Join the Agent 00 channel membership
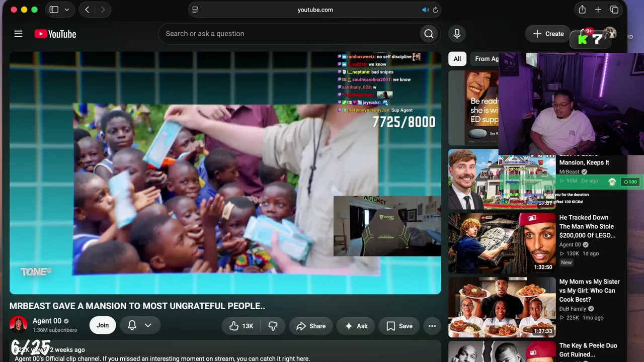The height and width of the screenshot is (362, 644). point(103,325)
